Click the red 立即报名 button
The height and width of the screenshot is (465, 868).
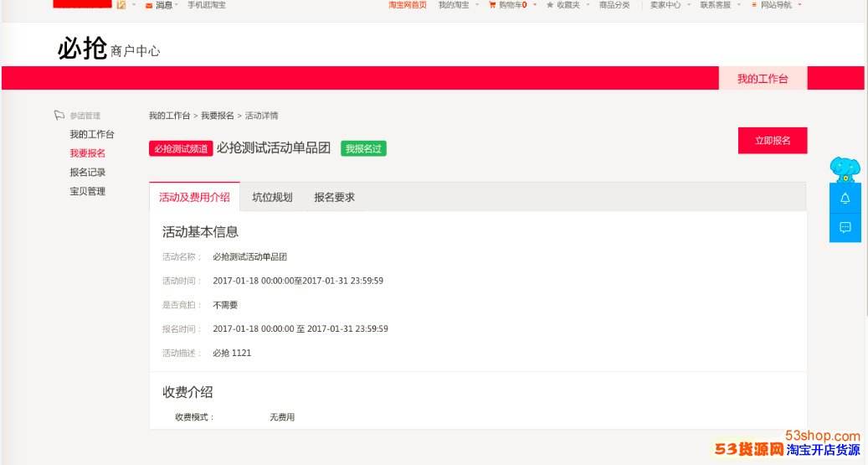pyautogui.click(x=773, y=140)
